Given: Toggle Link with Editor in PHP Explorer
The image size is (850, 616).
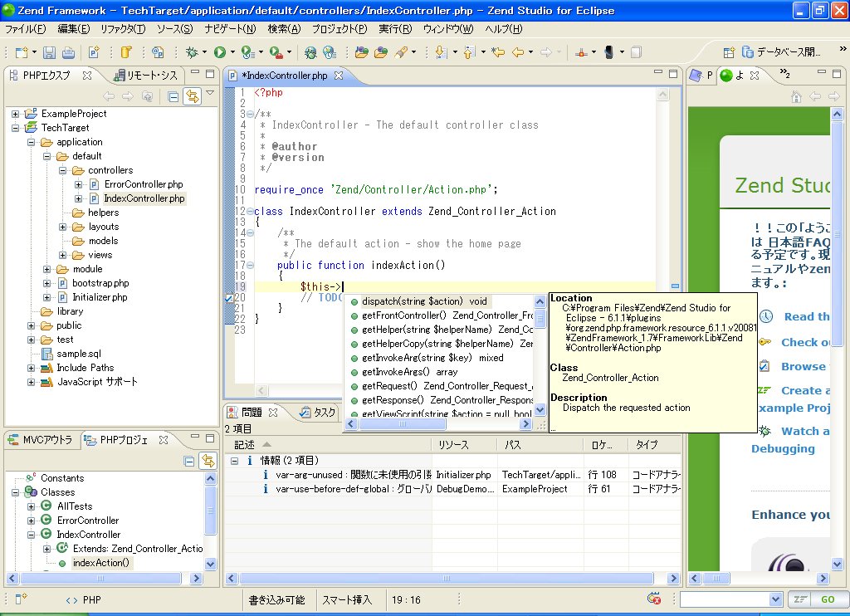Looking at the screenshot, I should [192, 97].
